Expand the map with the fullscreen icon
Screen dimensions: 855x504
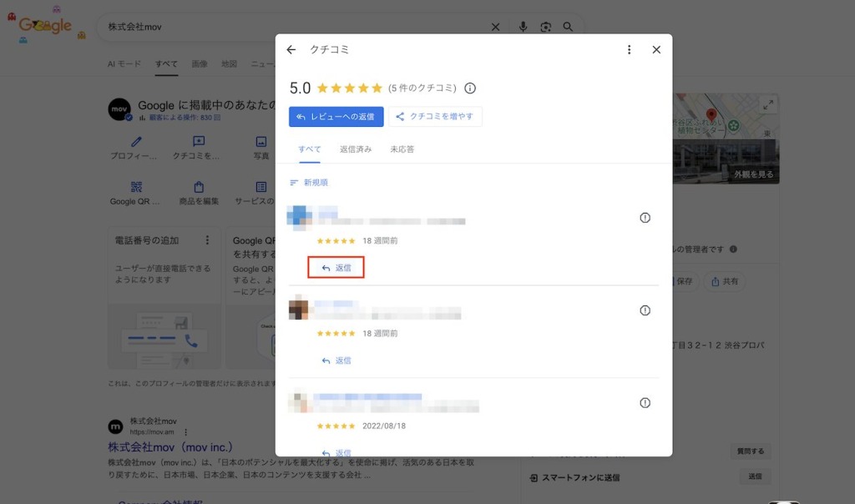(x=768, y=104)
